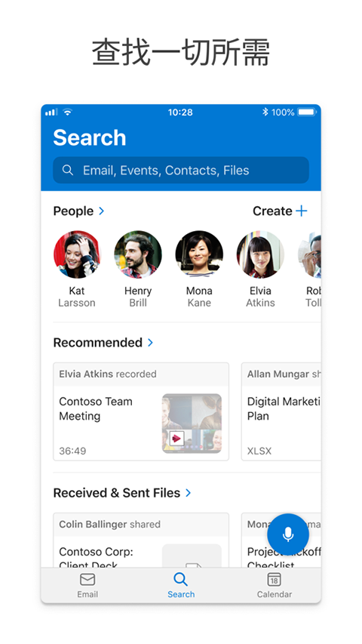Open the Email tab envelope icon

pos(87,580)
